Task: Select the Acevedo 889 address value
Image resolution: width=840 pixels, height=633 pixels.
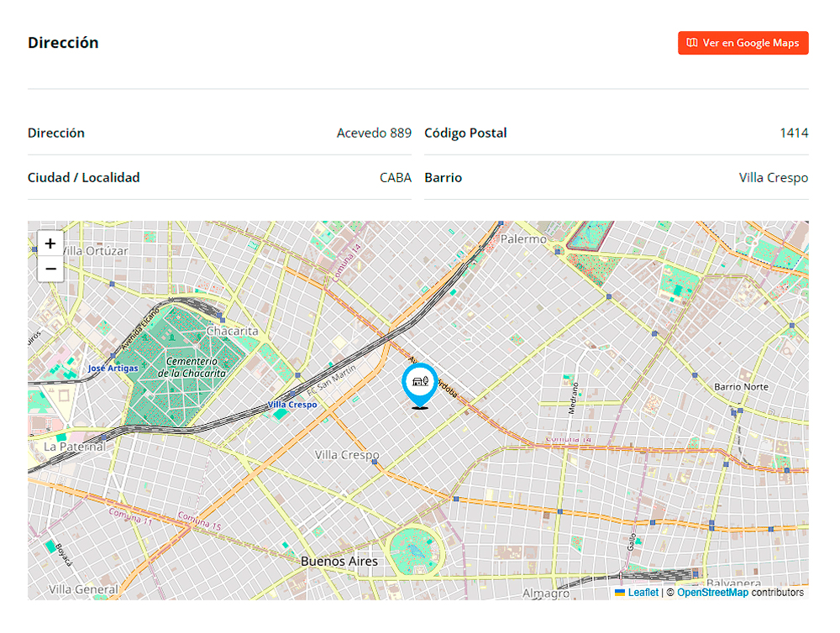Action: pos(374,133)
